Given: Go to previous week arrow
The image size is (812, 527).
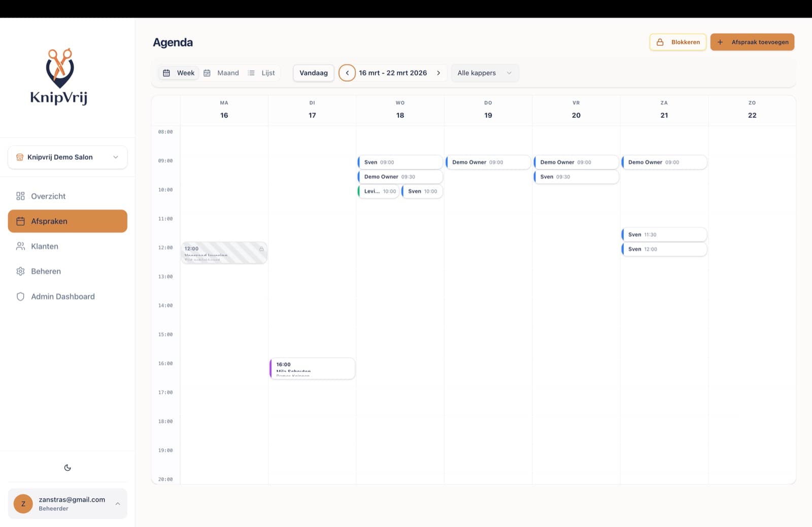Looking at the screenshot, I should 347,73.
